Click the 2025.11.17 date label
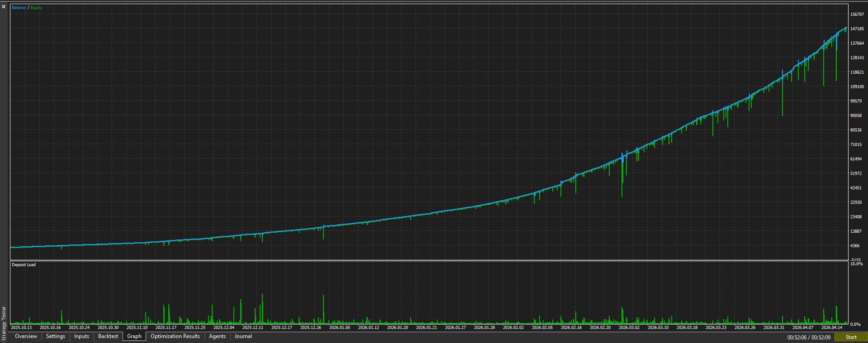Image resolution: width=868 pixels, height=343 pixels. coord(166,328)
